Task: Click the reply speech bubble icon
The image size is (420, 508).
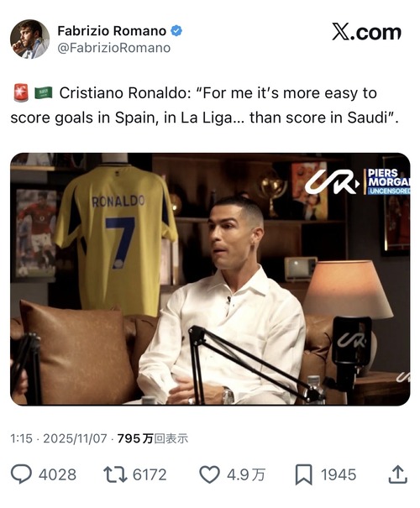Action: [21, 474]
